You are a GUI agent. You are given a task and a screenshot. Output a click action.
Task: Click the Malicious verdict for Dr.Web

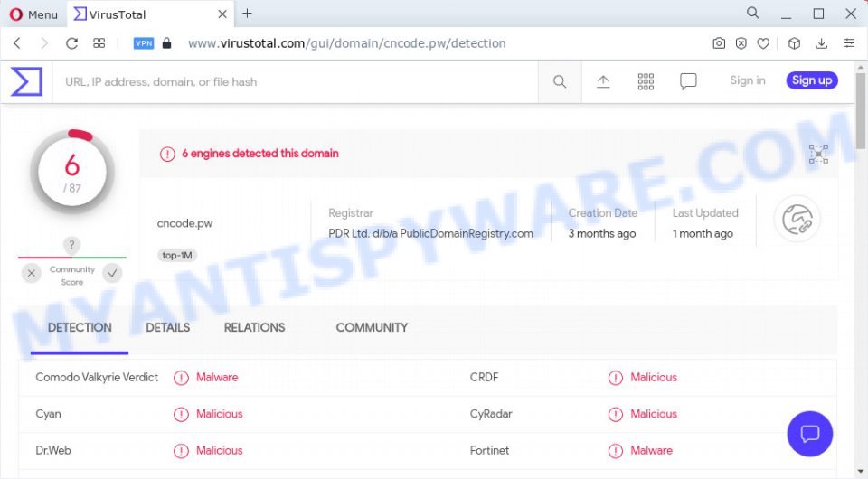pyautogui.click(x=219, y=450)
